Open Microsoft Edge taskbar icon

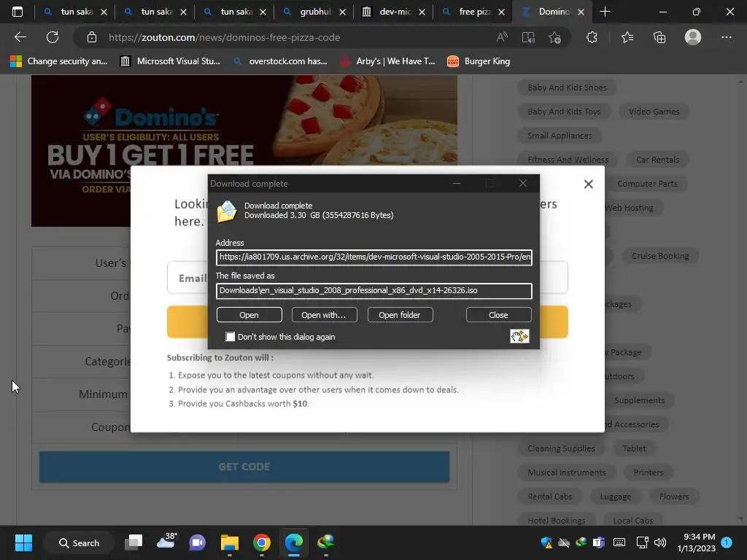(x=294, y=542)
